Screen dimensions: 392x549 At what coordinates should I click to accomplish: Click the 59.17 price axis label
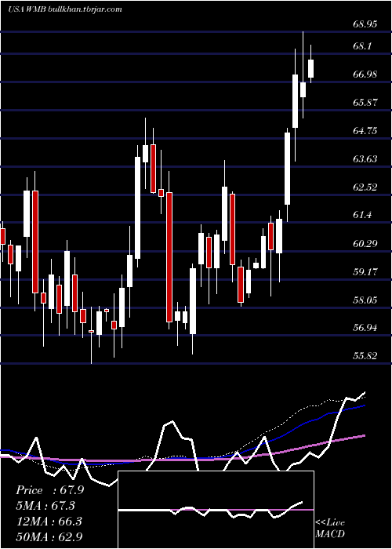tap(365, 271)
